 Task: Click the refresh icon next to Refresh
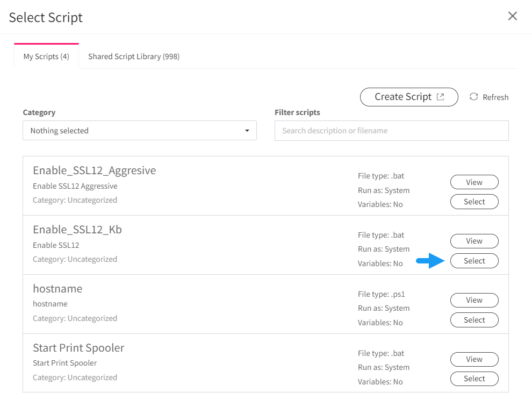pos(473,97)
